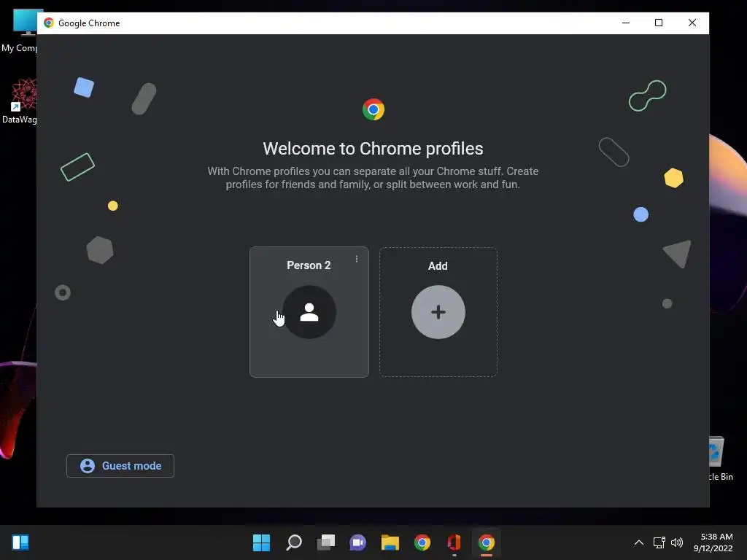The height and width of the screenshot is (560, 747).
Task: Click the Add label on the new profile card
Action: click(438, 265)
